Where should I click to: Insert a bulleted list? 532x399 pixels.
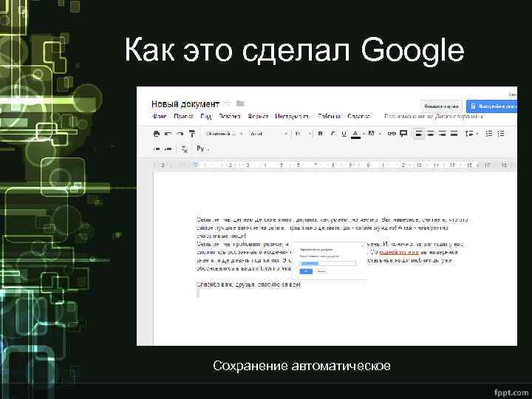(501, 134)
